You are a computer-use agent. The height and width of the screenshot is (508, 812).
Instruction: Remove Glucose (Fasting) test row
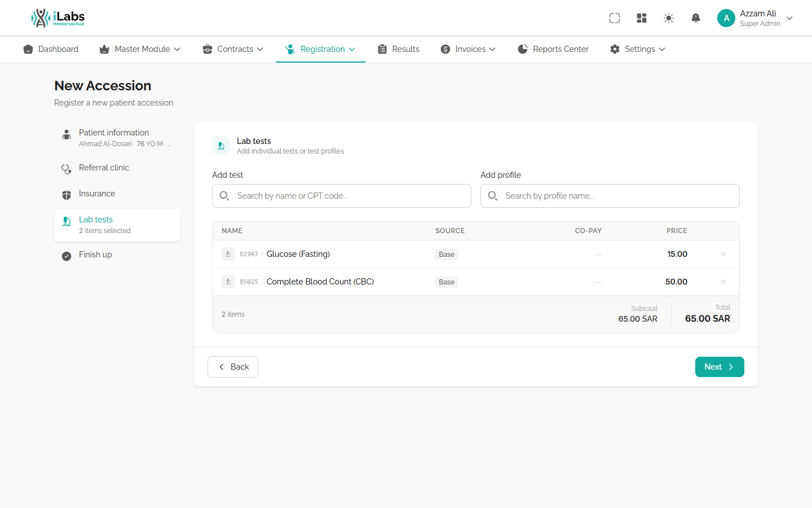point(723,254)
